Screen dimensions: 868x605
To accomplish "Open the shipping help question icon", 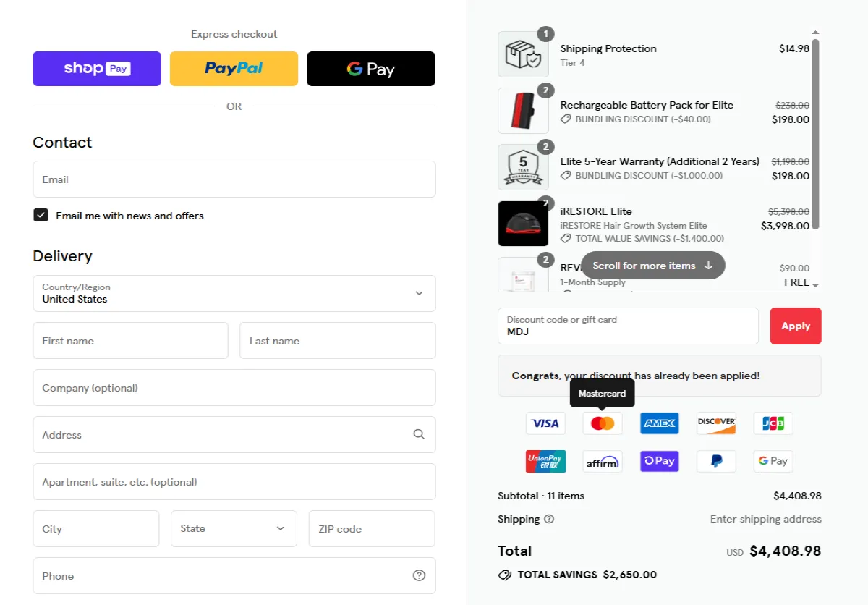I will pyautogui.click(x=549, y=519).
